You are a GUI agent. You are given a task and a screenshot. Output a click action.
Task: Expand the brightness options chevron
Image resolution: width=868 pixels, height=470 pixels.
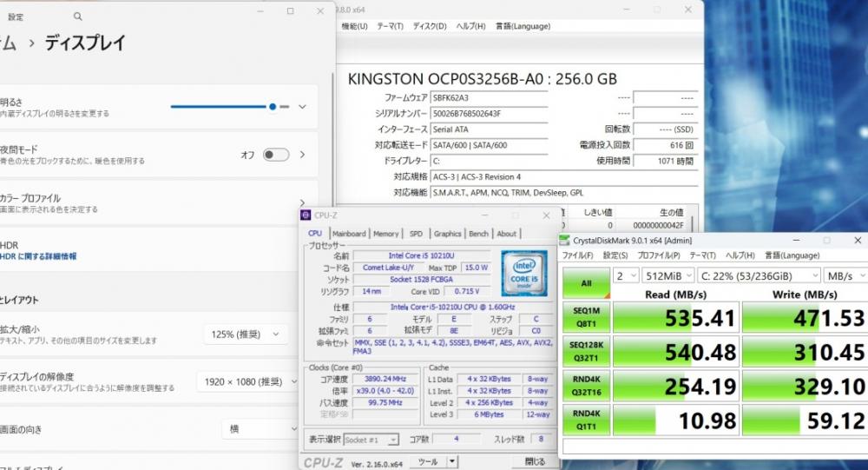click(x=302, y=106)
